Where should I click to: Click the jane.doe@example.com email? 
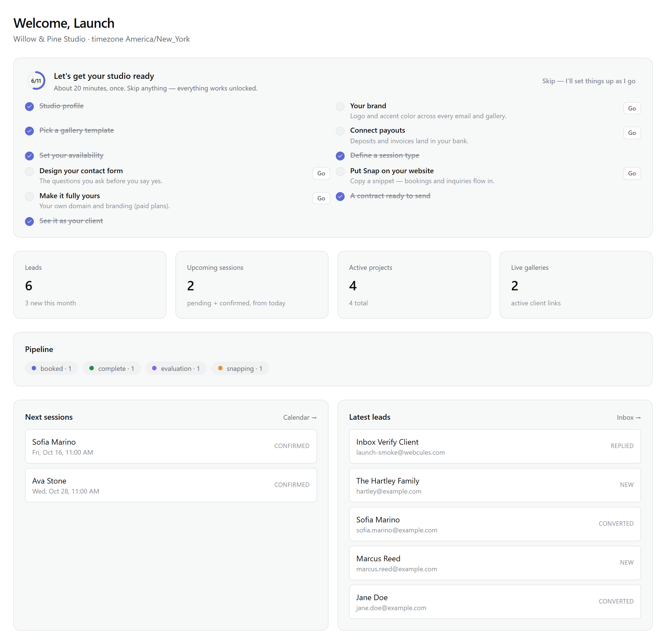click(x=391, y=608)
